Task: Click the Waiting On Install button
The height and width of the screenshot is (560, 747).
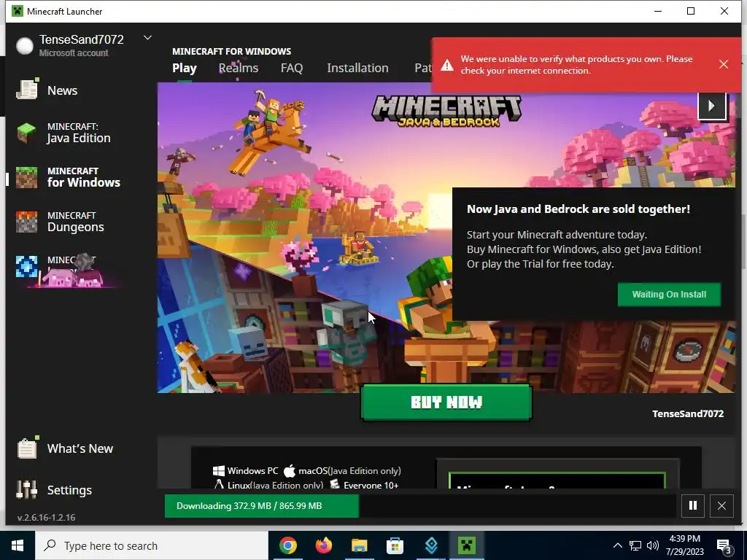Action: pos(669,295)
